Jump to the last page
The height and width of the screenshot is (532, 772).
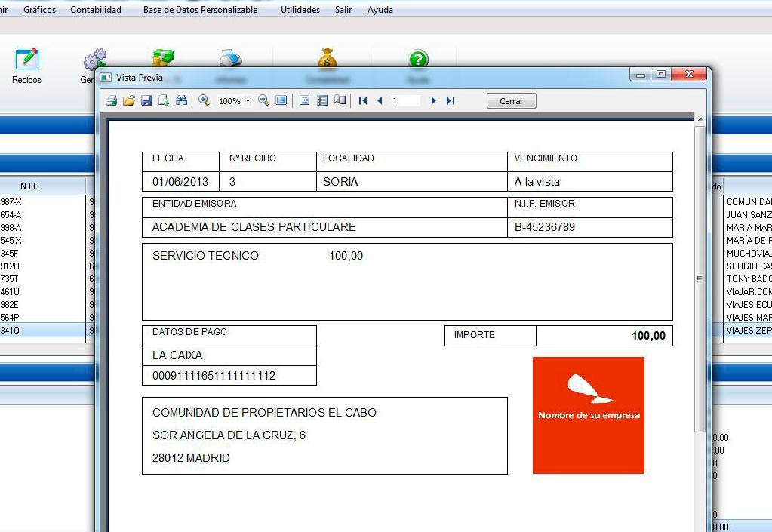tap(451, 100)
